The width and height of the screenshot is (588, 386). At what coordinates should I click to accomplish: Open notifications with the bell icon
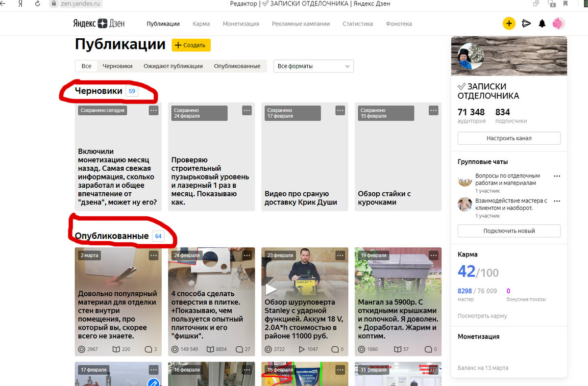click(x=542, y=23)
